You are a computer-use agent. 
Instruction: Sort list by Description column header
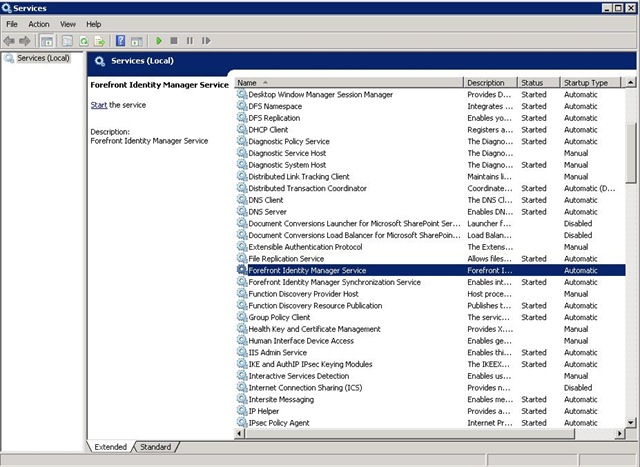tap(491, 82)
